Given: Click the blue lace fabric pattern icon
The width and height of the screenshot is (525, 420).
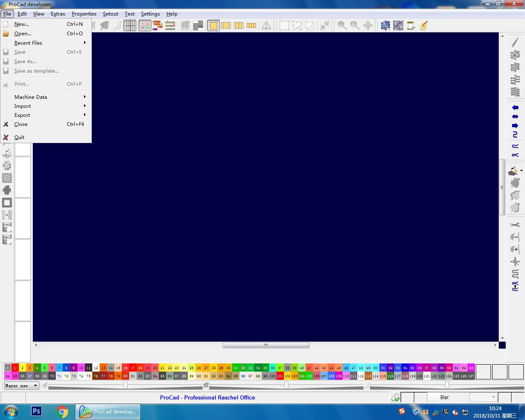Looking at the screenshot, I should point(398,25).
